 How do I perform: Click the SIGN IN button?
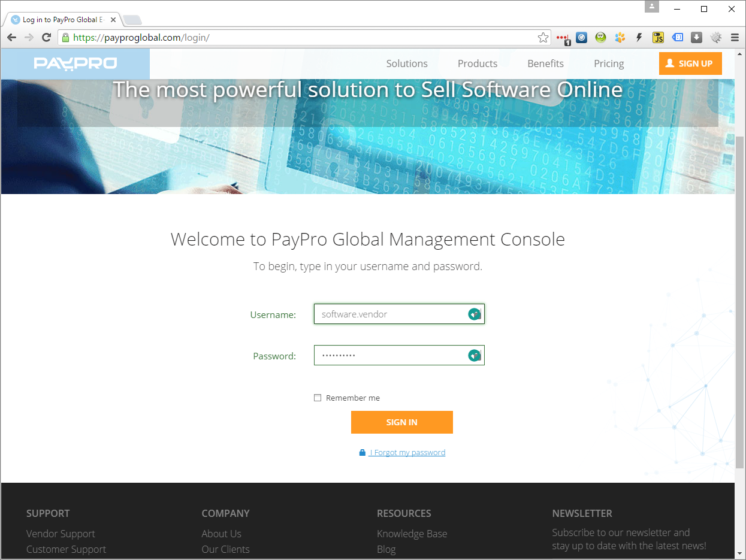coord(401,422)
